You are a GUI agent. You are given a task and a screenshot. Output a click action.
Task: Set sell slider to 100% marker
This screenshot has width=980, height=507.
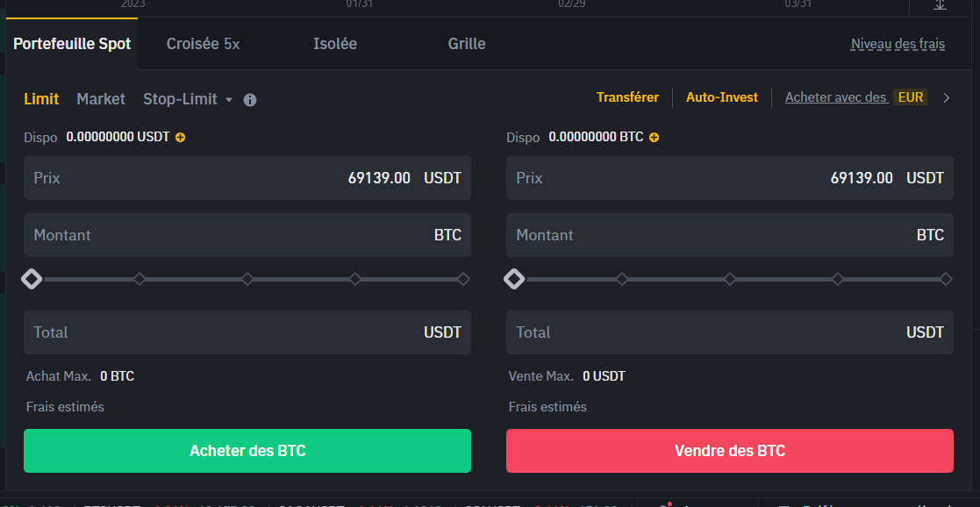click(x=946, y=279)
